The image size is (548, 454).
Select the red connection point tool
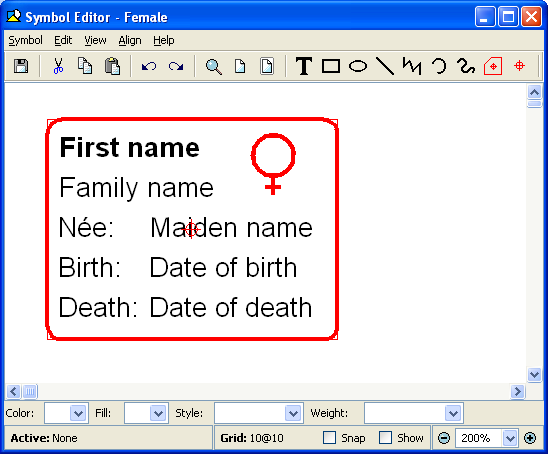(x=520, y=65)
